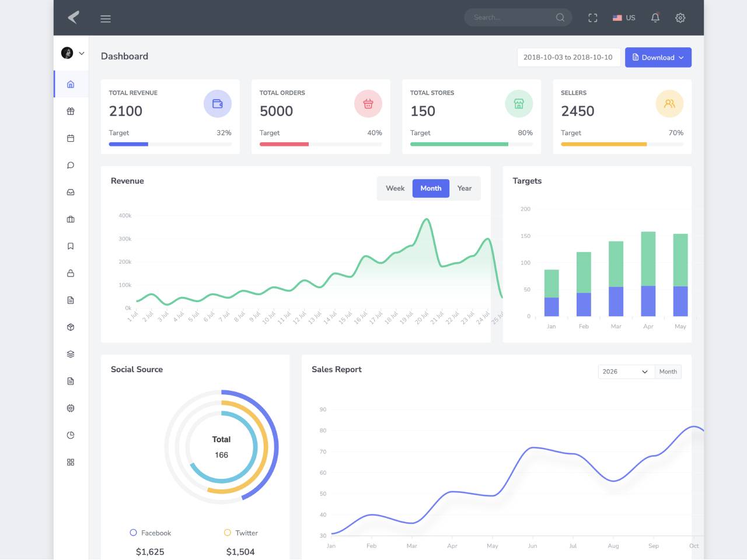Screen dimensions: 747x560
Task: Open the US language selector
Action: click(624, 18)
